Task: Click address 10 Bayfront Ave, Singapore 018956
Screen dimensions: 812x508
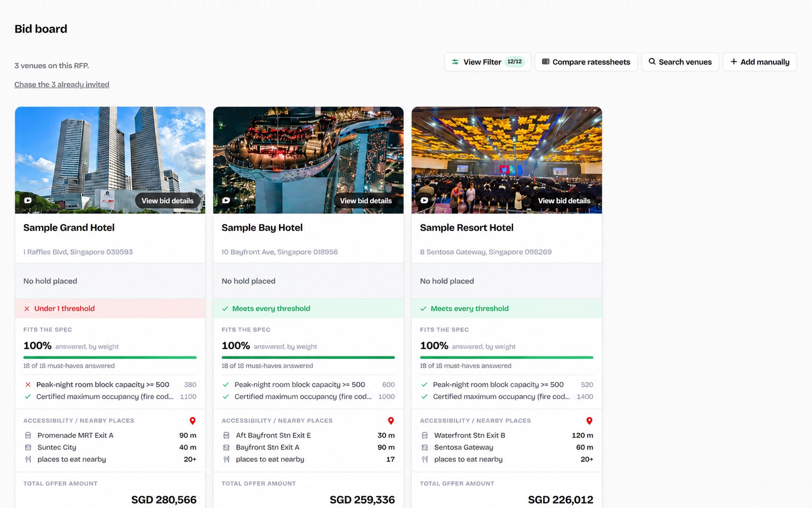Action: pos(280,252)
